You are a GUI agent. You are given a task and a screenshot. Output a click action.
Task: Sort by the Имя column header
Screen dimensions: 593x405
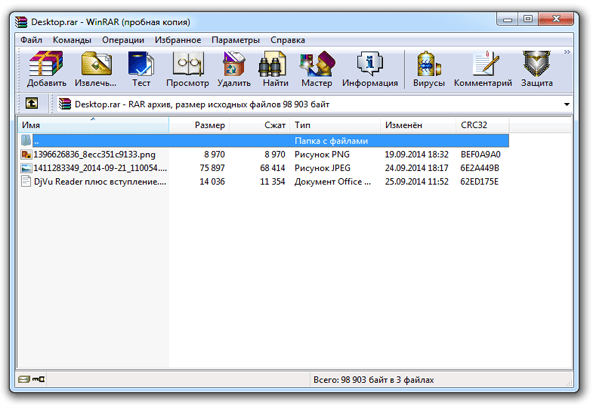click(93, 125)
